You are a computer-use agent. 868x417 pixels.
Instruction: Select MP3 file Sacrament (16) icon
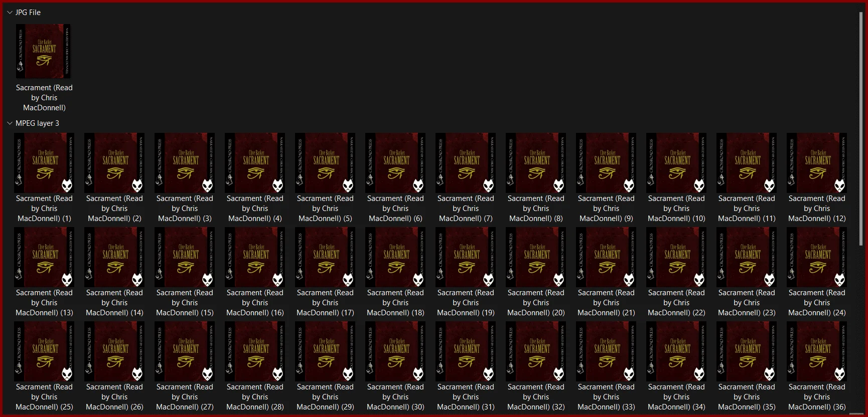click(255, 257)
